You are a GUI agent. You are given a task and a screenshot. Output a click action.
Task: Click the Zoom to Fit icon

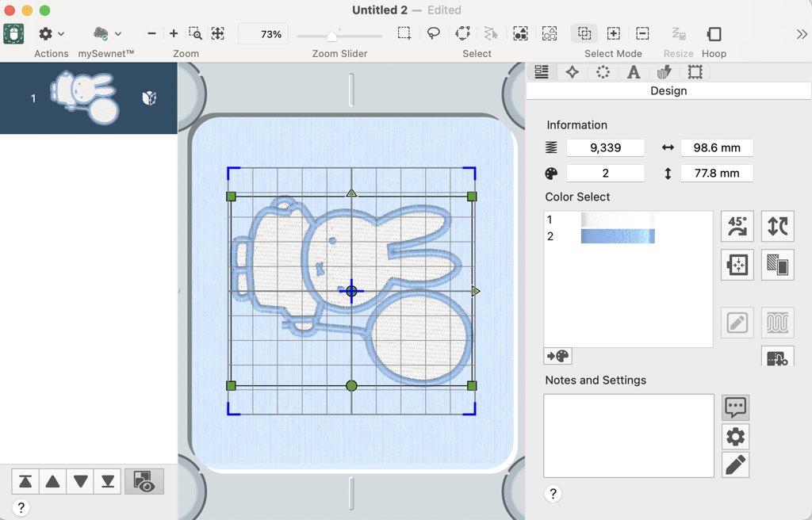pos(217,33)
